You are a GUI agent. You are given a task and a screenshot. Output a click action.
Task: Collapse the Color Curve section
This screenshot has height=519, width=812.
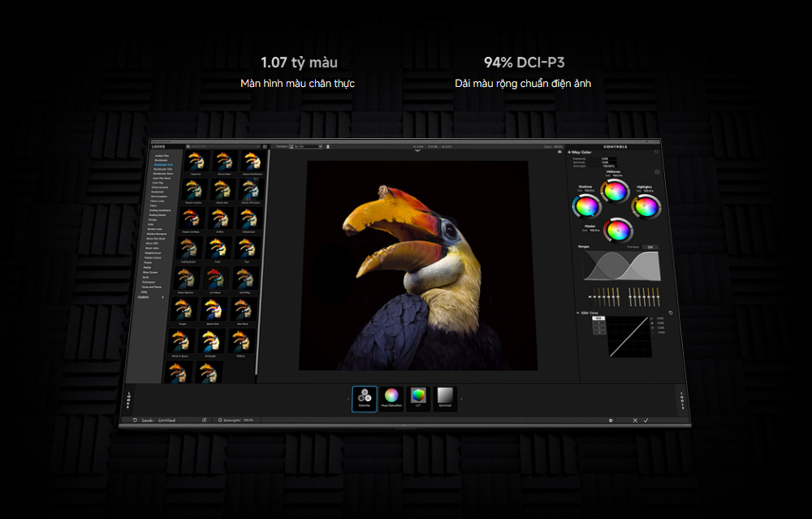578,313
